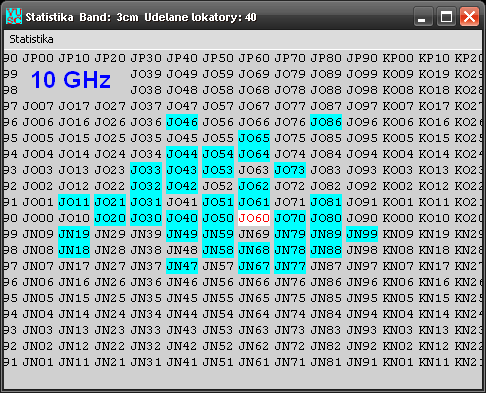The height and width of the screenshot is (393, 486).
Task: Click the JN93 locator cell
Action: (362, 330)
